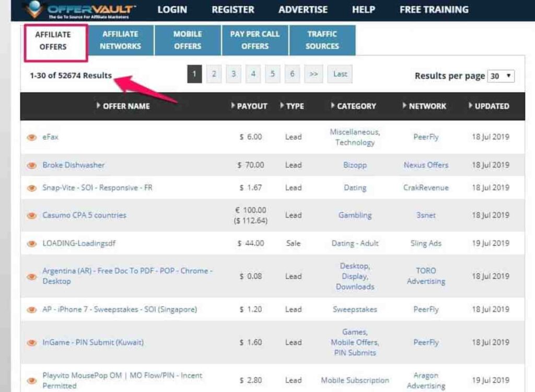Open AP - iPhone 7 - Sweepstakes offer
535x392 pixels.
pyautogui.click(x=120, y=310)
